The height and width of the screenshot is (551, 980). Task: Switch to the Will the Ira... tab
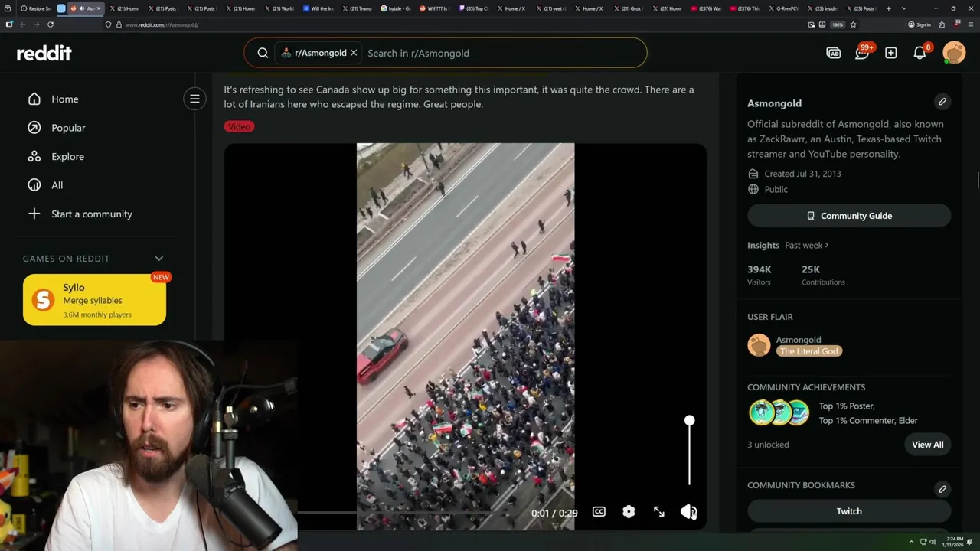[x=318, y=8]
